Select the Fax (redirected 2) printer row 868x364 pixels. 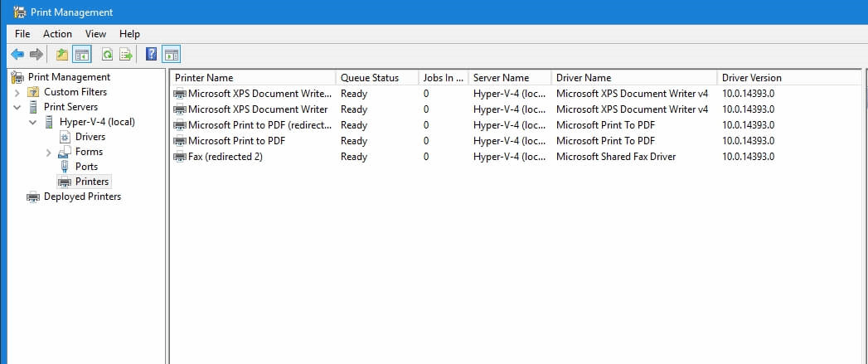pos(515,157)
